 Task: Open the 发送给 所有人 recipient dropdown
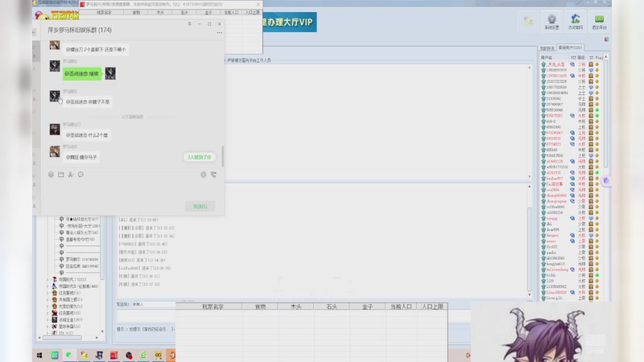pos(153,305)
